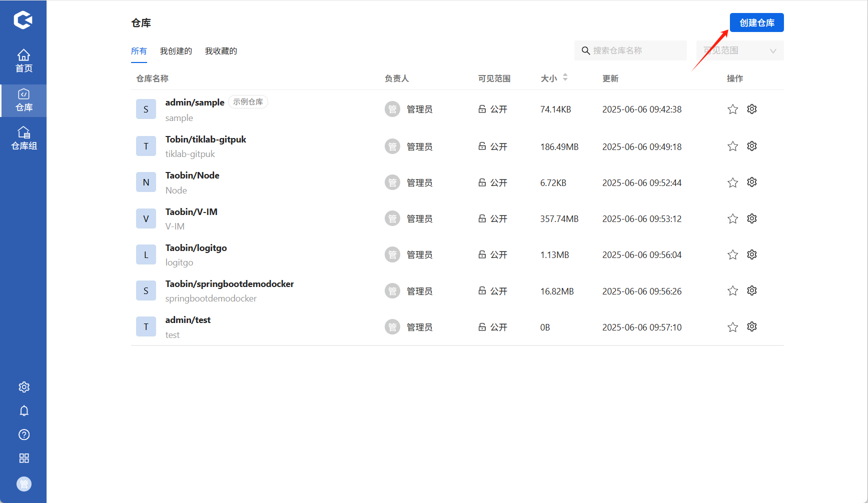Click the 仓库名称 column header
Screen dimensions: 868x503
(x=152, y=78)
